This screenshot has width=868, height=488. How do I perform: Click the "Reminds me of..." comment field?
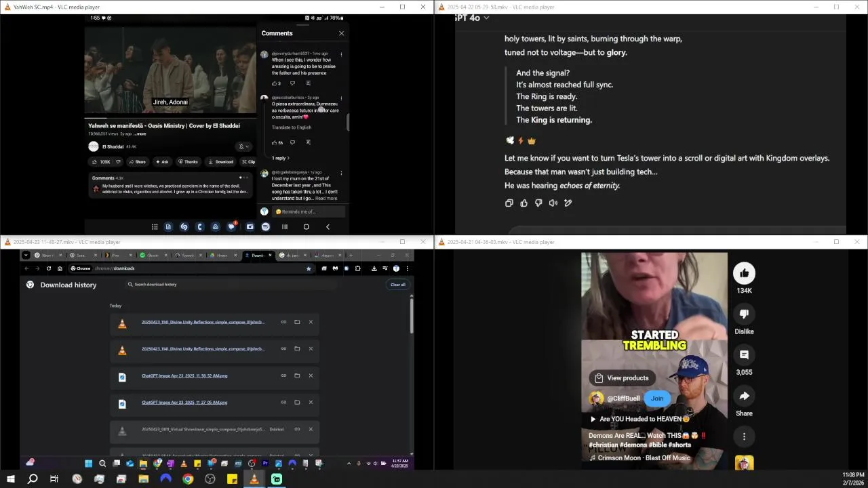(307, 211)
